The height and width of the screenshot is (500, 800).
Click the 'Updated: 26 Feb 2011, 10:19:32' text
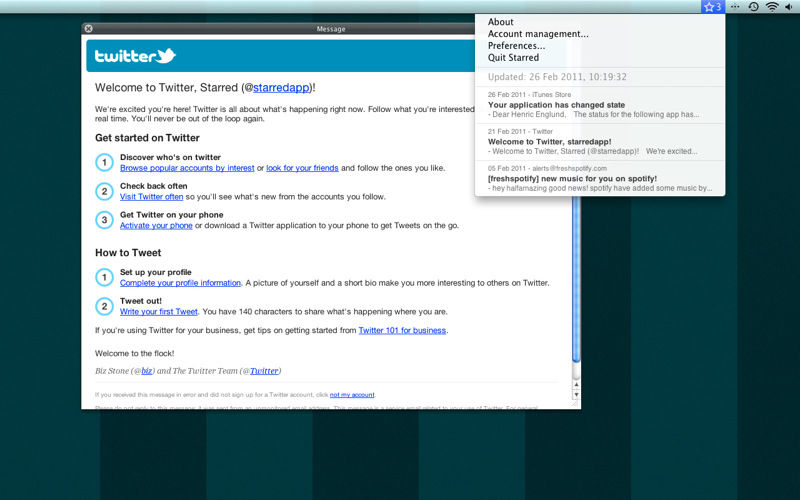[x=557, y=77]
